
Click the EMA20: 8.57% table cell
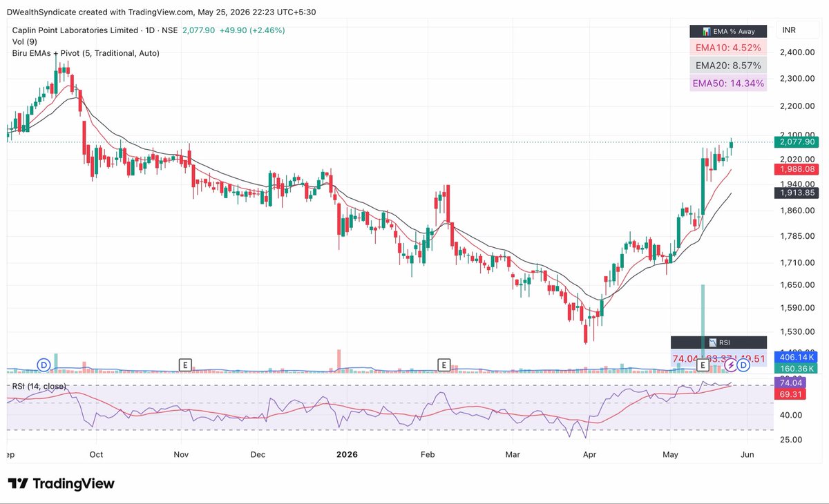[728, 66]
